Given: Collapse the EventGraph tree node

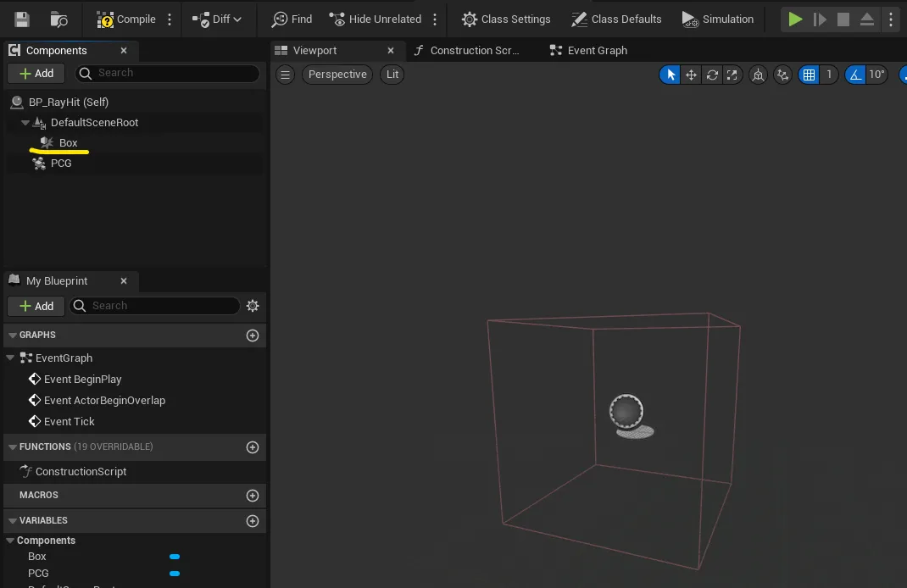Looking at the screenshot, I should (10, 358).
